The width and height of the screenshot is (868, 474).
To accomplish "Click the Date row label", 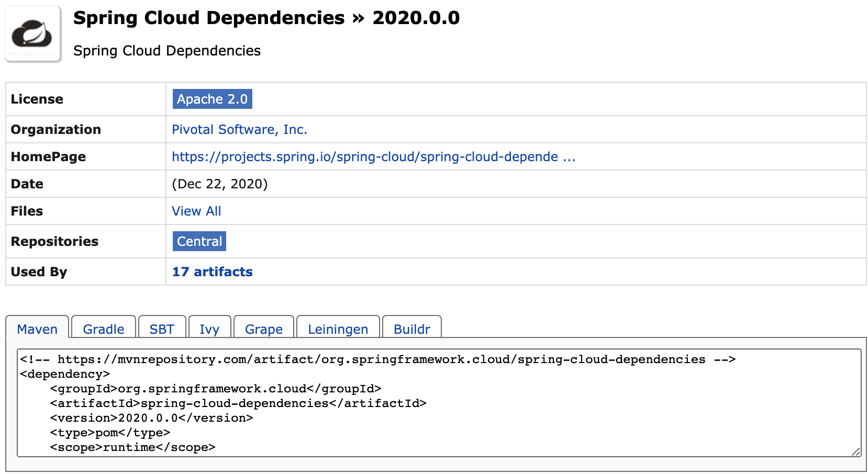I will pos(27,184).
